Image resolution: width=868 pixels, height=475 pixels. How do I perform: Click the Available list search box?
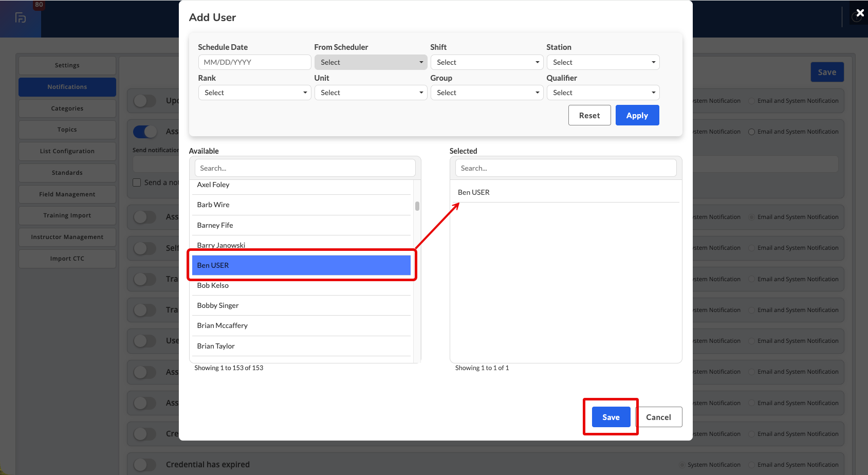305,168
